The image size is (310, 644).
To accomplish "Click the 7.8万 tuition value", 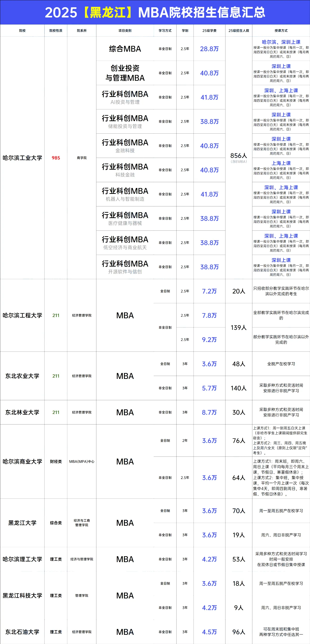I will tap(209, 316).
